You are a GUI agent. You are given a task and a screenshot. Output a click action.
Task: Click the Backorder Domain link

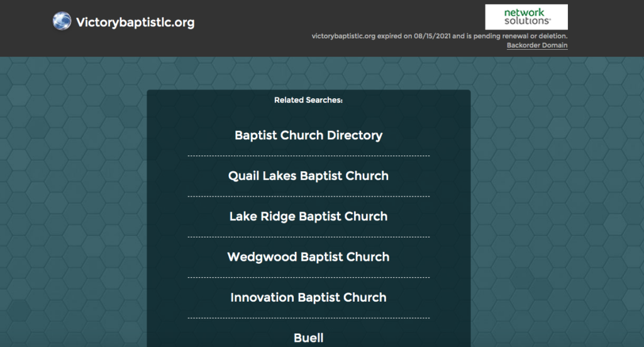537,45
